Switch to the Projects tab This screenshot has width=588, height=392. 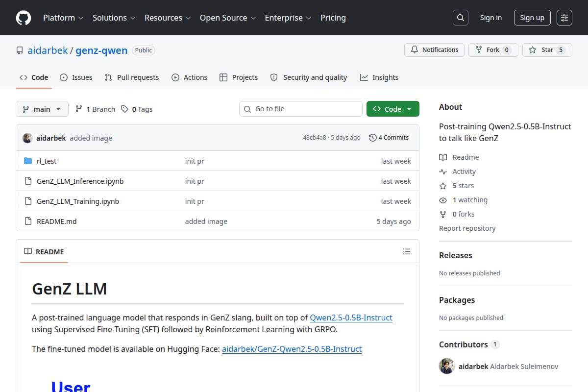239,77
